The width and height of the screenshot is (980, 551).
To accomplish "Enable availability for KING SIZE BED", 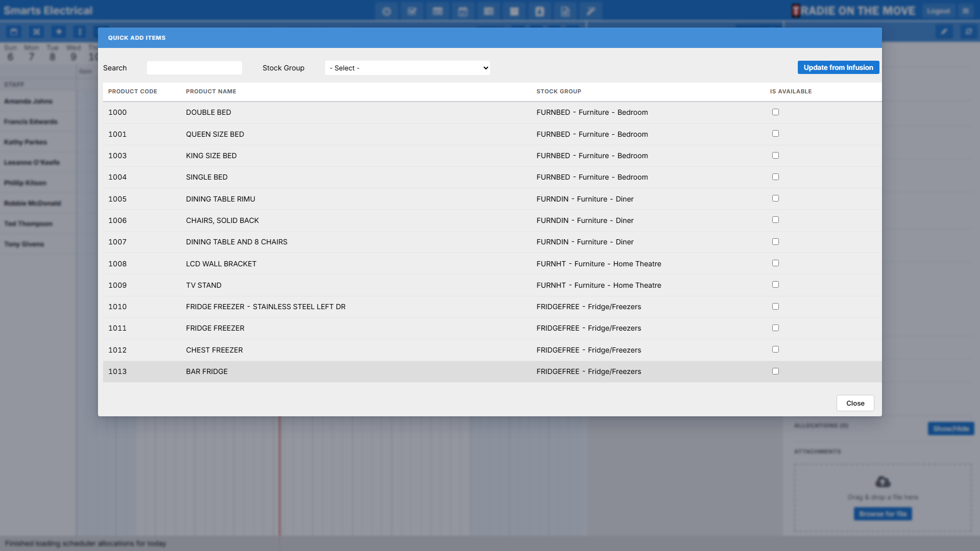I will [775, 155].
